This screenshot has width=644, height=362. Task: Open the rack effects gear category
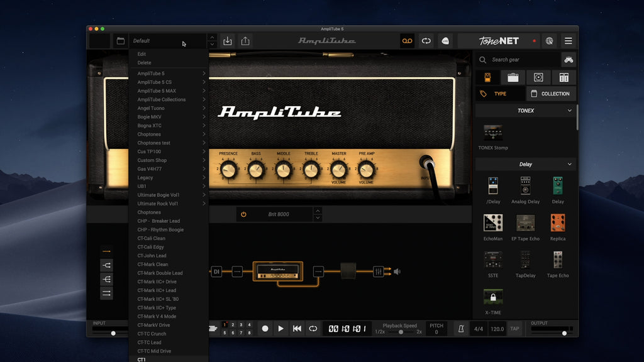pos(563,77)
